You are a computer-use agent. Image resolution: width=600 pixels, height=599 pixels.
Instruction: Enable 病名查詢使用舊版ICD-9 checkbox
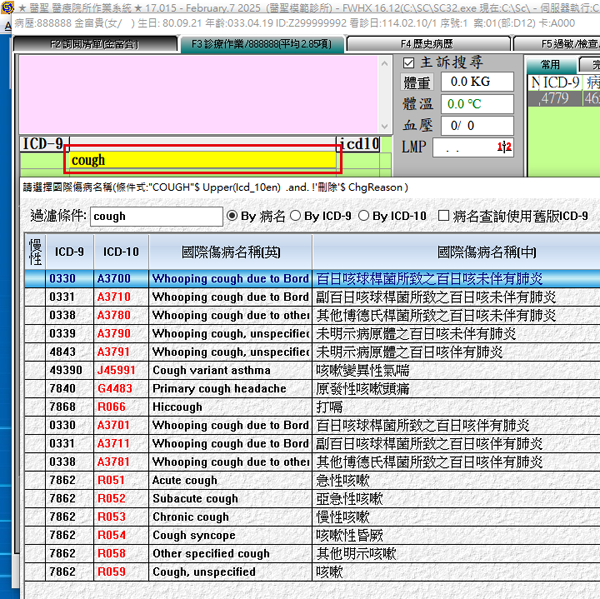click(444, 216)
